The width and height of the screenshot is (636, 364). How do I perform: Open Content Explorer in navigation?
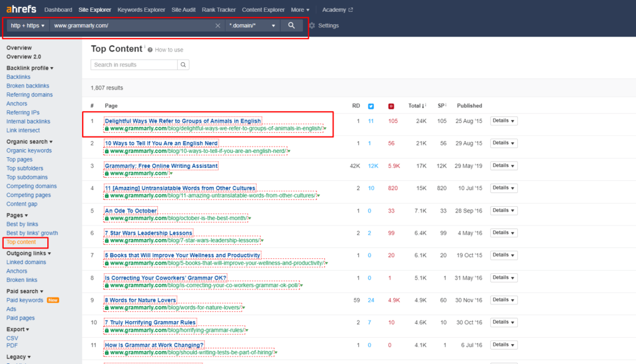263,10
